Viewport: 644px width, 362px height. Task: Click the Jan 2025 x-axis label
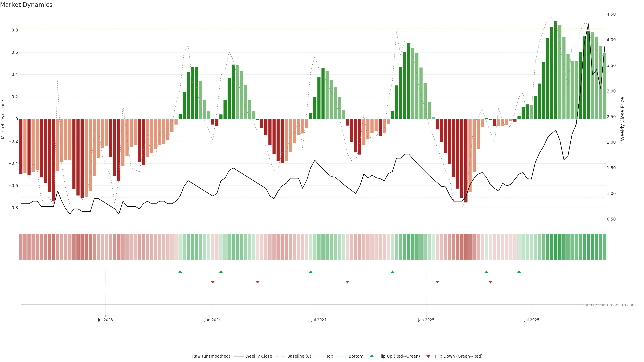coord(426,320)
